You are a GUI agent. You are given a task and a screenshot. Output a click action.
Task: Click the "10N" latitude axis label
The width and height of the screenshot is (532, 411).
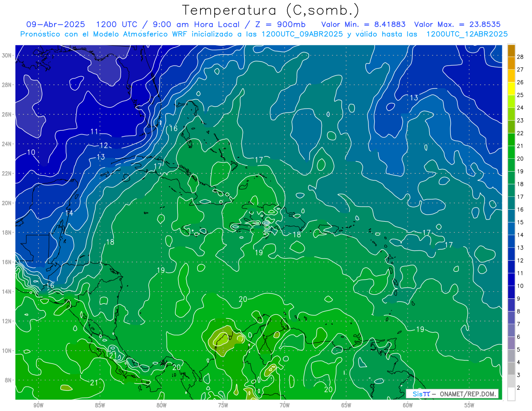(7, 351)
